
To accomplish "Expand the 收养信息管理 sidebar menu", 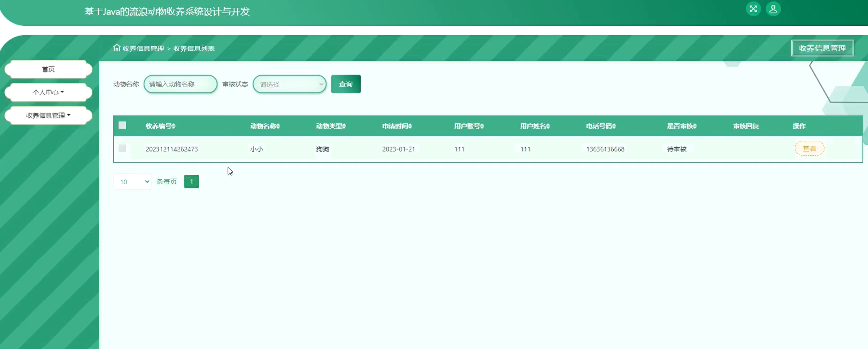I will tap(48, 115).
